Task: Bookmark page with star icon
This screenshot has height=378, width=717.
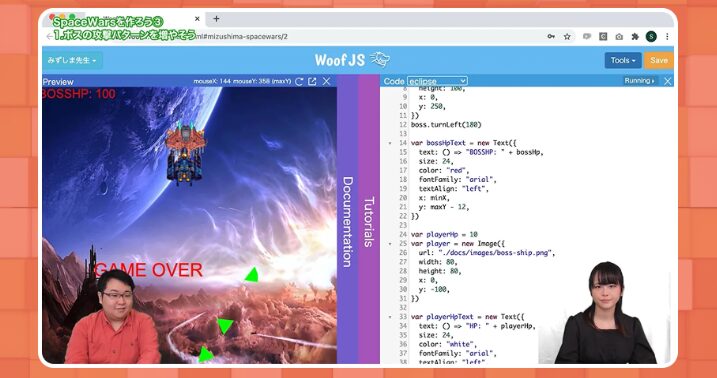Action: click(x=567, y=37)
